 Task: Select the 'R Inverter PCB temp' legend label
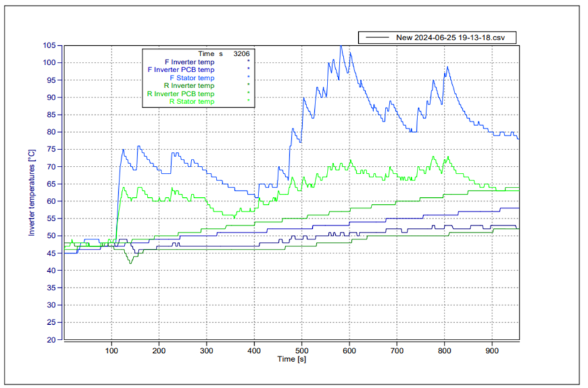181,94
